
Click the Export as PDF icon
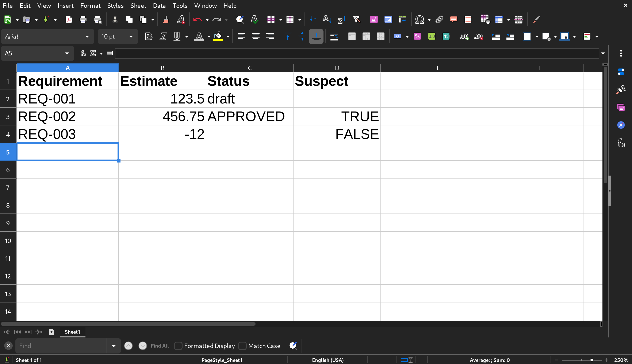(69, 20)
